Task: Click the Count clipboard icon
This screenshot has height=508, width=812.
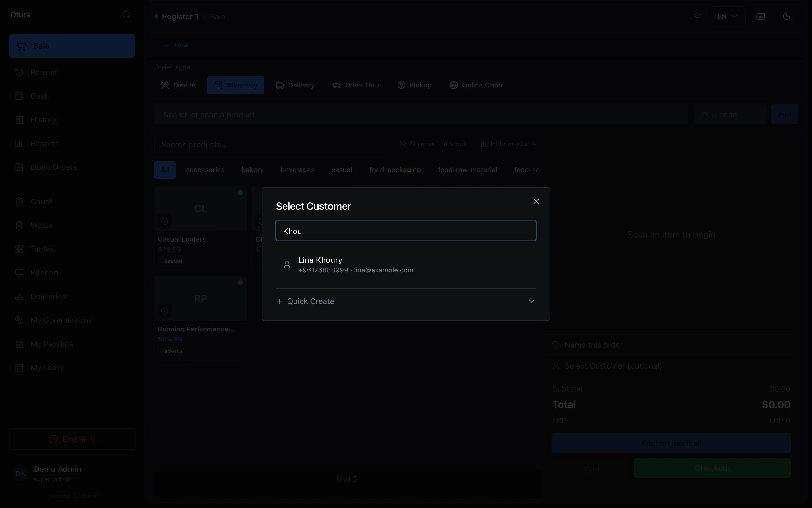Action: (19, 202)
